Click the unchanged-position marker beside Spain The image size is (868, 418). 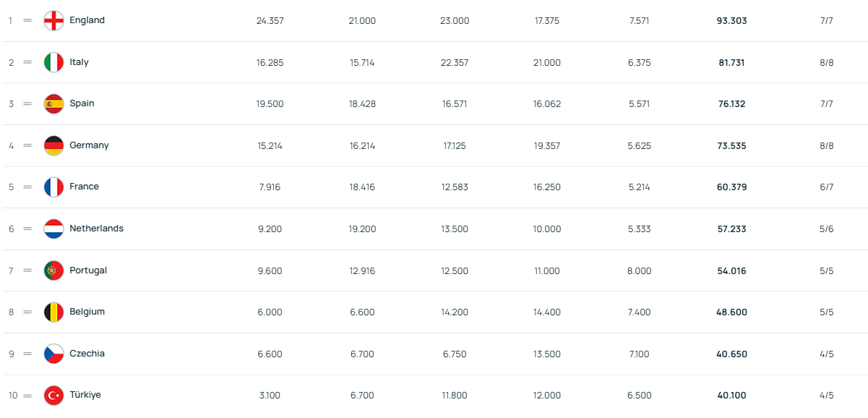[27, 104]
